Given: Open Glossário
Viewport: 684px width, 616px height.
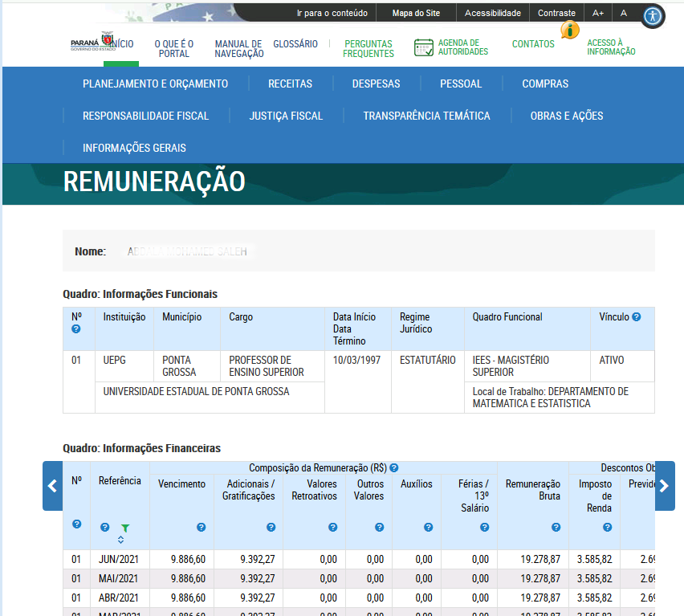Looking at the screenshot, I should pos(295,44).
